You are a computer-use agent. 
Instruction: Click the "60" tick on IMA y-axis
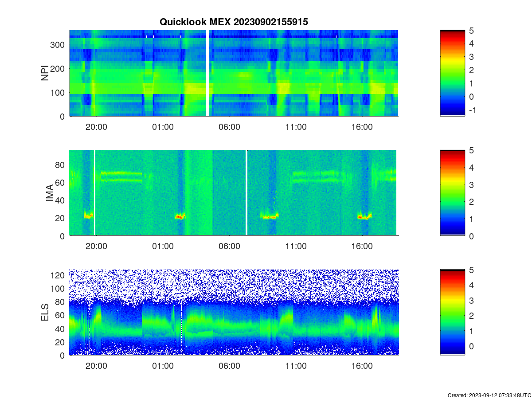60,182
